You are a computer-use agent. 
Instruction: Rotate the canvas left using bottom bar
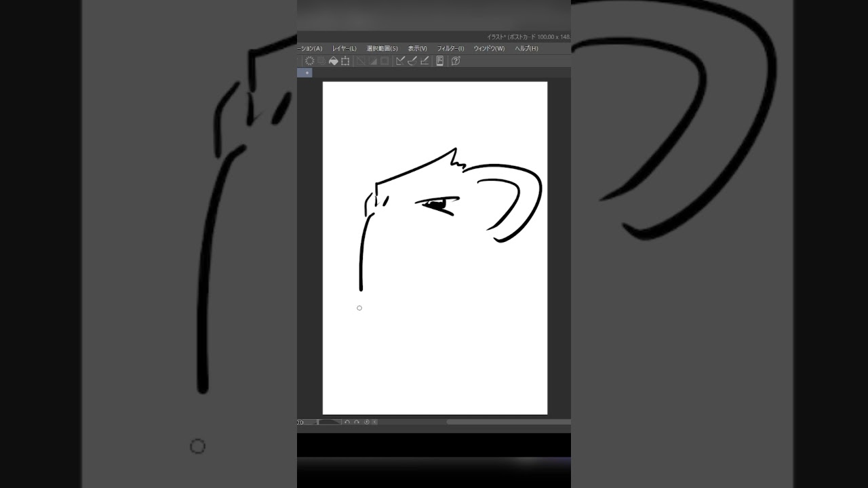347,422
